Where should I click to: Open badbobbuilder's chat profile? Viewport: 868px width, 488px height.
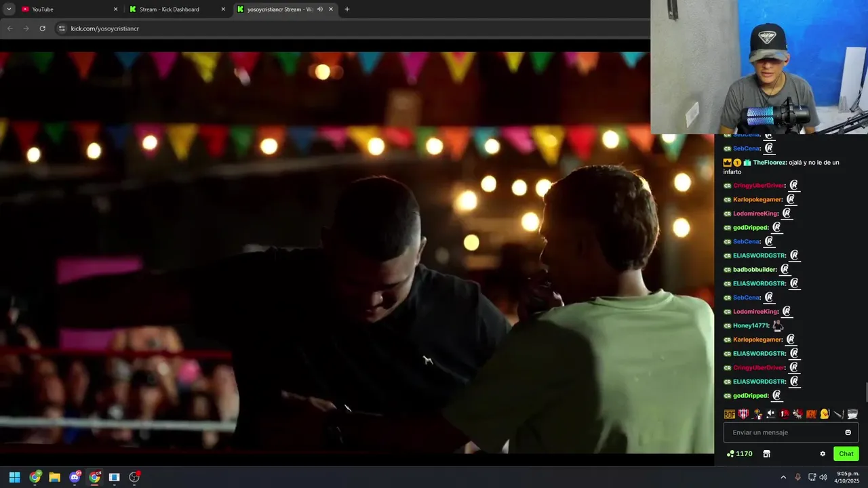click(755, 270)
